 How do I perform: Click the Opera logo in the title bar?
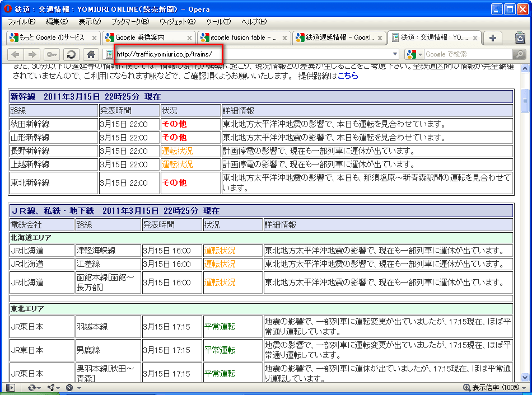(8, 9)
